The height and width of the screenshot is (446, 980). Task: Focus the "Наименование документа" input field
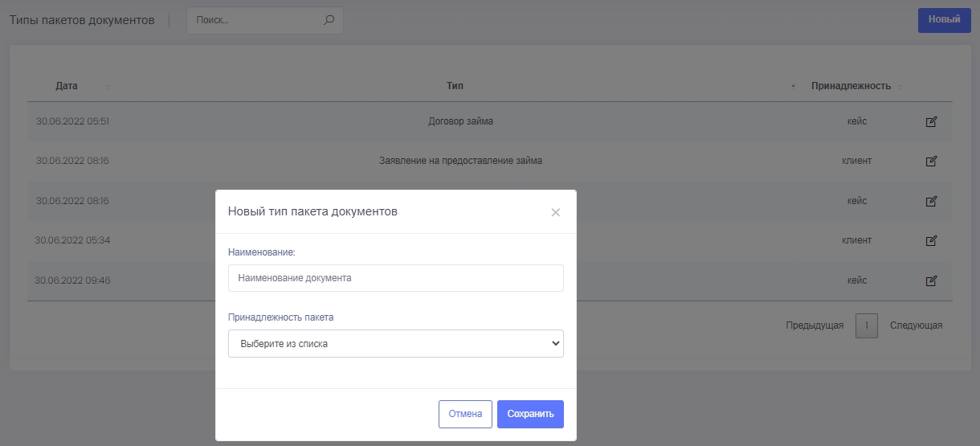coord(395,278)
